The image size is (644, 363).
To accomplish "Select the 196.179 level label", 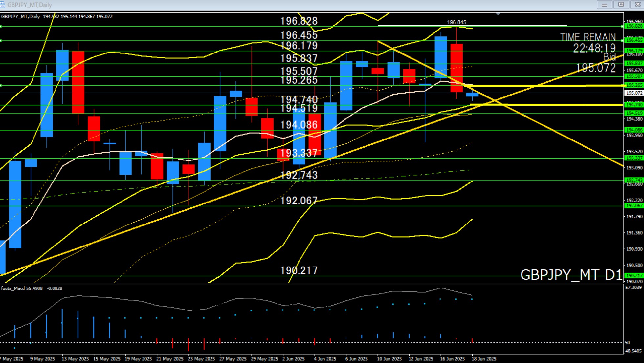I will (x=299, y=46).
